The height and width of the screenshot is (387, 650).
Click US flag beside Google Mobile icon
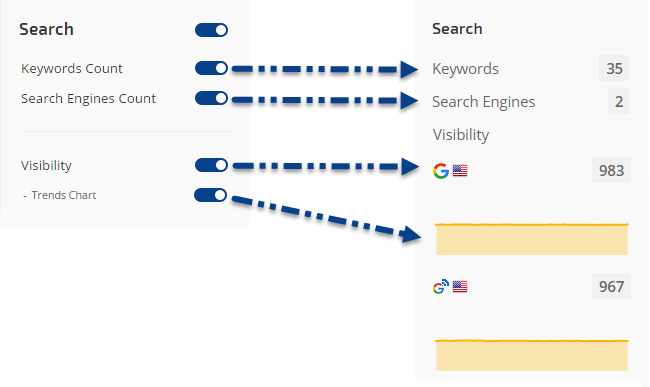tap(460, 286)
